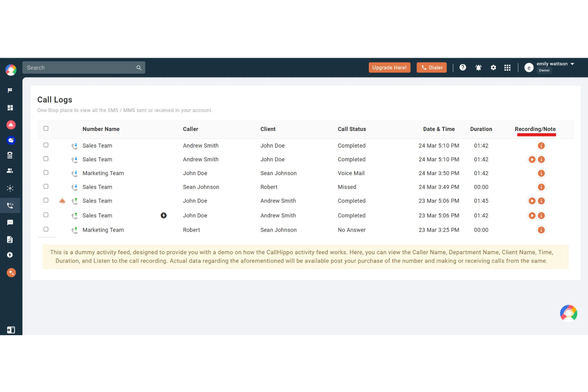Open the Dashboard icon in sidebar
588x392 pixels.
(11, 108)
